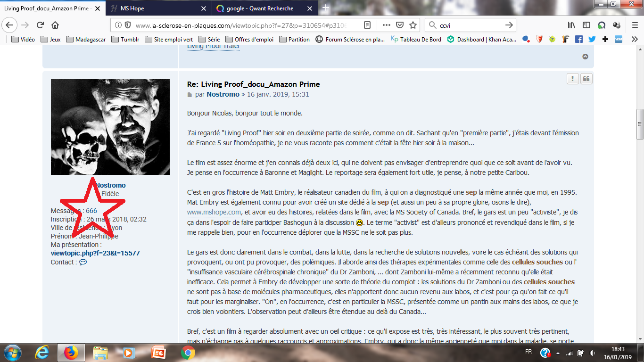Open the black plus bookmark icon
Screen dimensions: 644x362
[x=605, y=39]
